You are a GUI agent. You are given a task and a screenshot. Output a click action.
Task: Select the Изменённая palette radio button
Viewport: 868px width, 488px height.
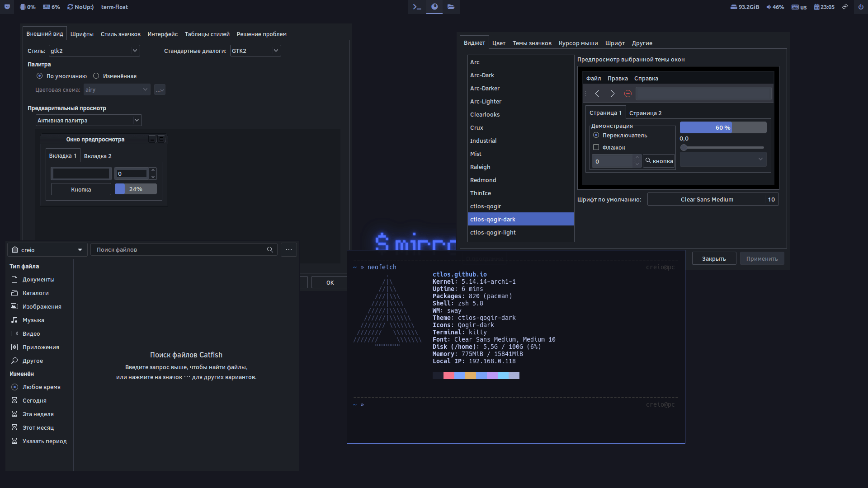click(96, 76)
